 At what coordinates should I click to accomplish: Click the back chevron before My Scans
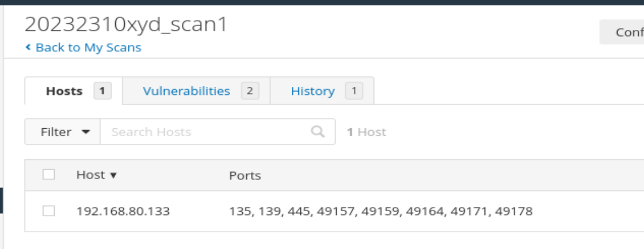(x=28, y=48)
